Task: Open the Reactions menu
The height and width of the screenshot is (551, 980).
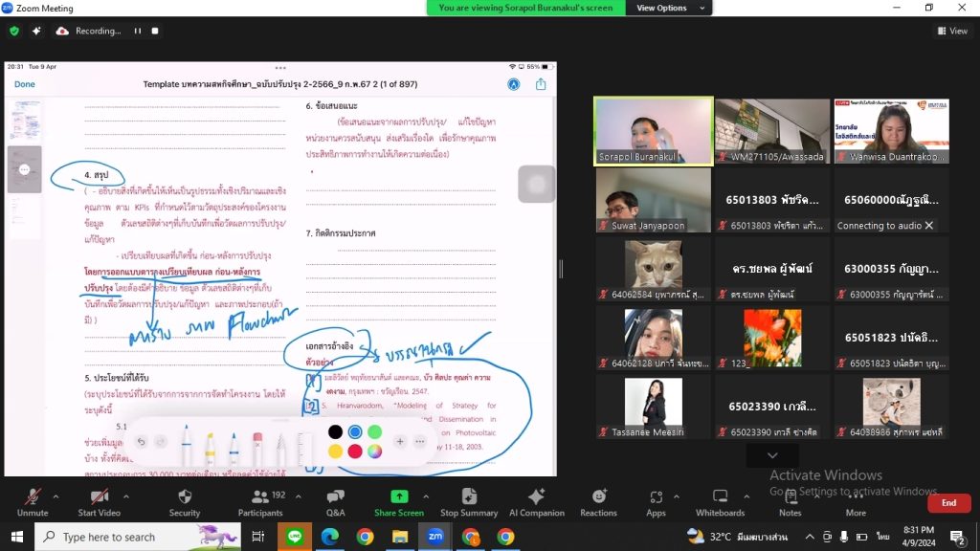Action: (598, 502)
